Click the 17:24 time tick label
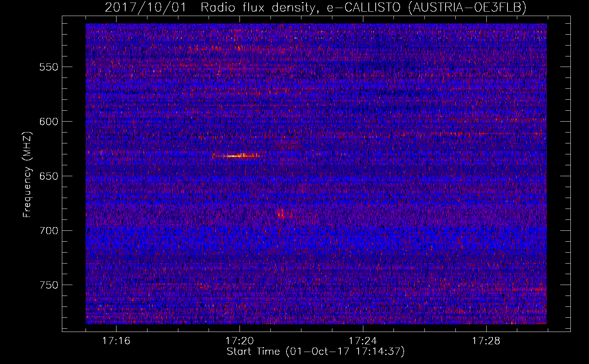 point(363,341)
